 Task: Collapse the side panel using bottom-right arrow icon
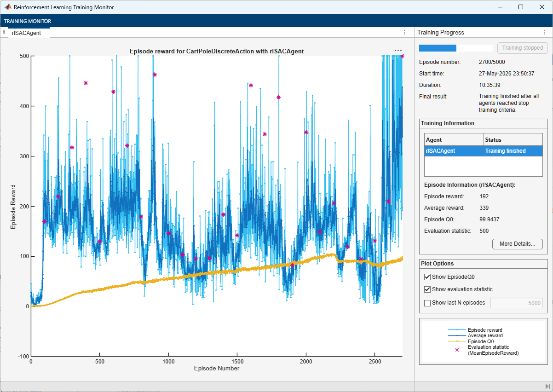coord(547,386)
